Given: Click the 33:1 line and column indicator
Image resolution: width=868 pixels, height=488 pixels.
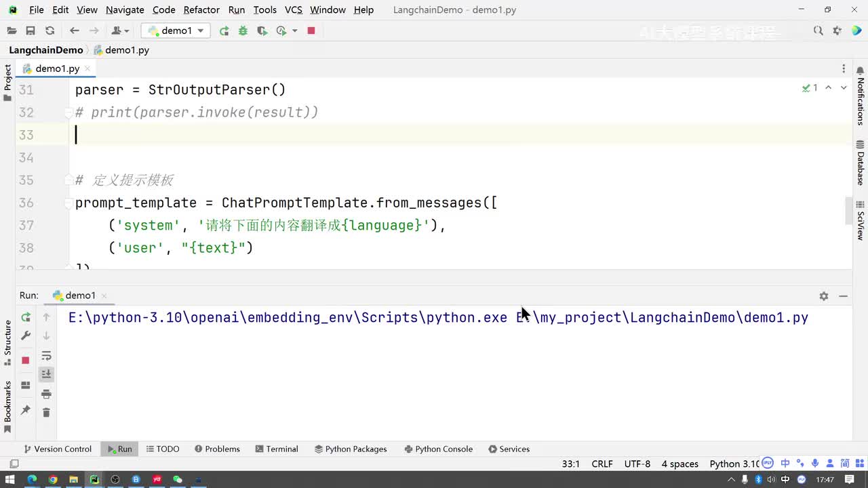Looking at the screenshot, I should coord(571,464).
